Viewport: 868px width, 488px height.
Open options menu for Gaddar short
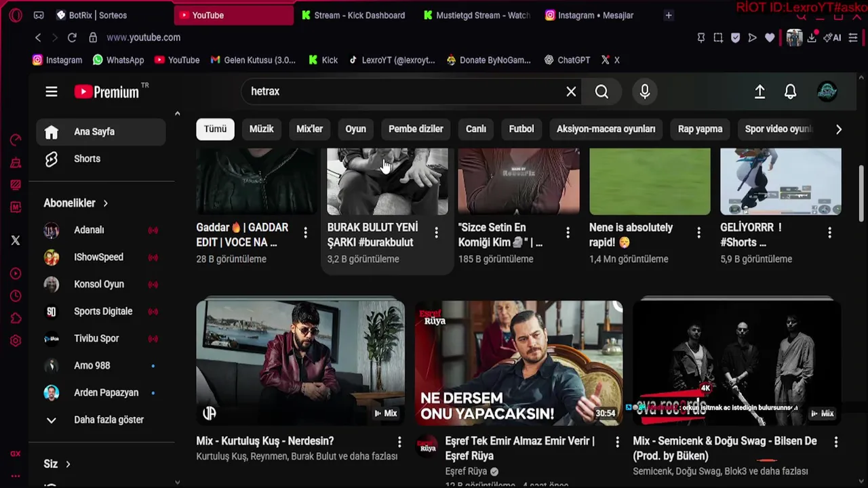[305, 232]
